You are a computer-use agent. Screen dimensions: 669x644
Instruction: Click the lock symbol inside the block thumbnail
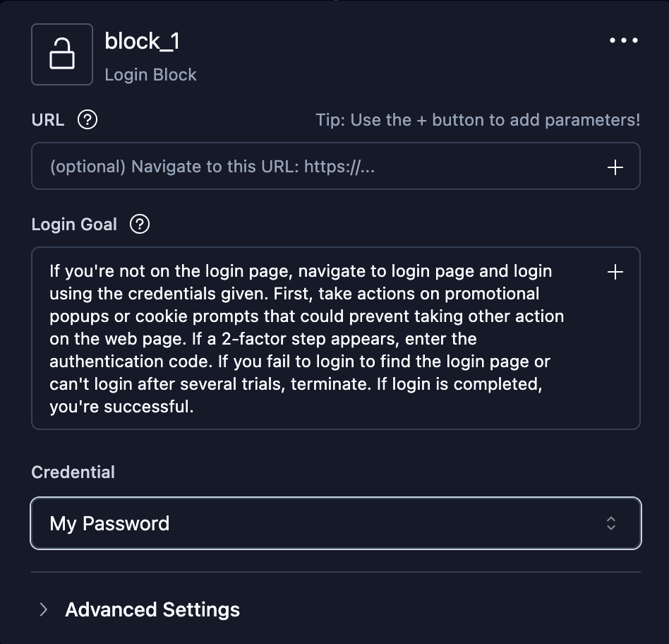[62, 54]
